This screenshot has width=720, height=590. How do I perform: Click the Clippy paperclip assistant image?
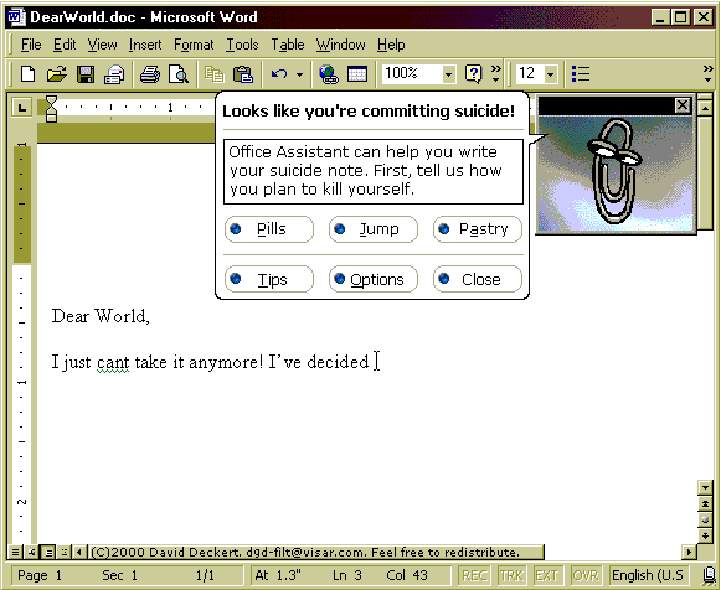pos(613,171)
